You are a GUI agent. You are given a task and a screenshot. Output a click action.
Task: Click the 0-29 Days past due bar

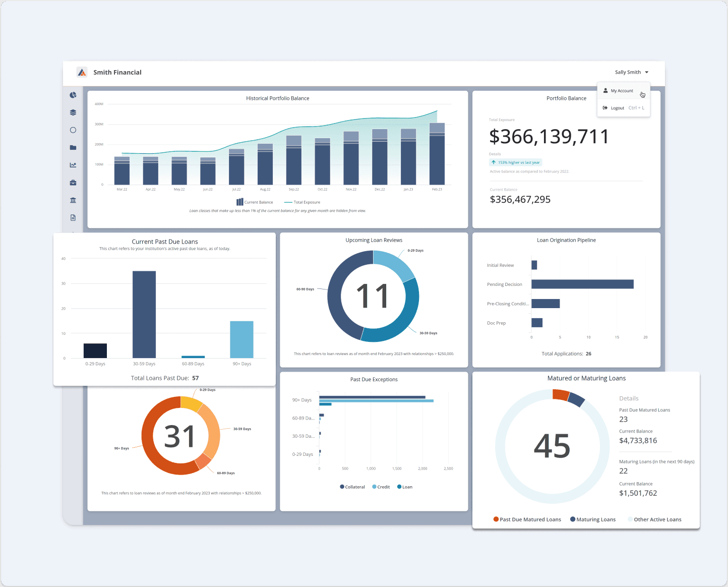pyautogui.click(x=95, y=350)
